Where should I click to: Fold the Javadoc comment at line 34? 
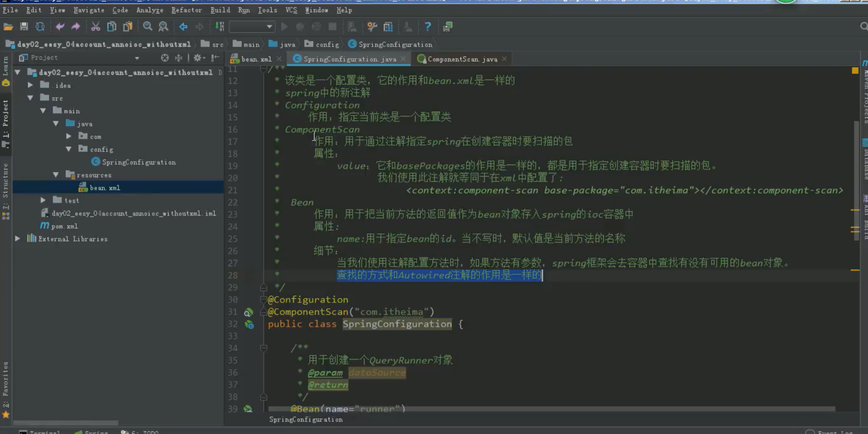[x=264, y=348]
